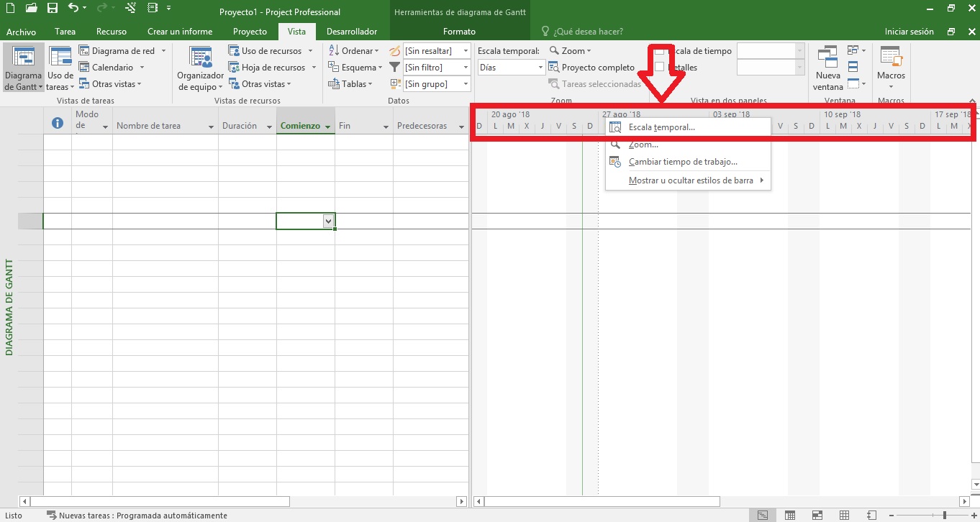Image resolution: width=980 pixels, height=522 pixels.
Task: Select the Uso de tareas icon in status bar
Action: click(791, 515)
